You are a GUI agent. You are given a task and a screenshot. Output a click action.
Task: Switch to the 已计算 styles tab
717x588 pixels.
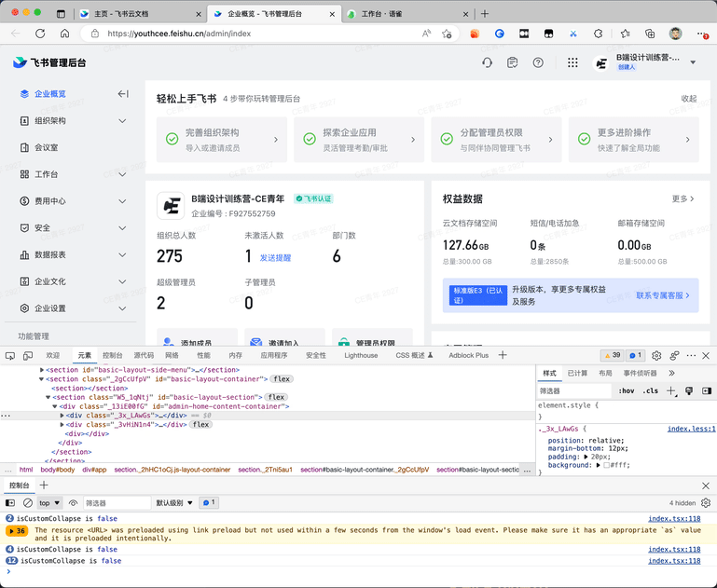[577, 374]
